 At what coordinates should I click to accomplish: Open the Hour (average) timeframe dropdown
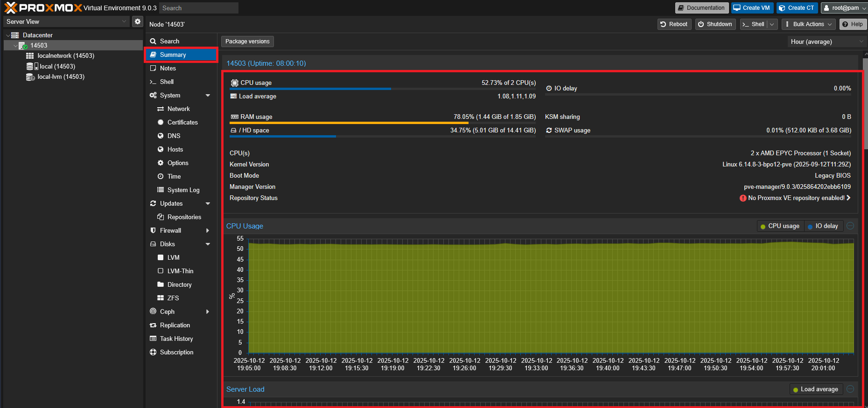click(826, 41)
